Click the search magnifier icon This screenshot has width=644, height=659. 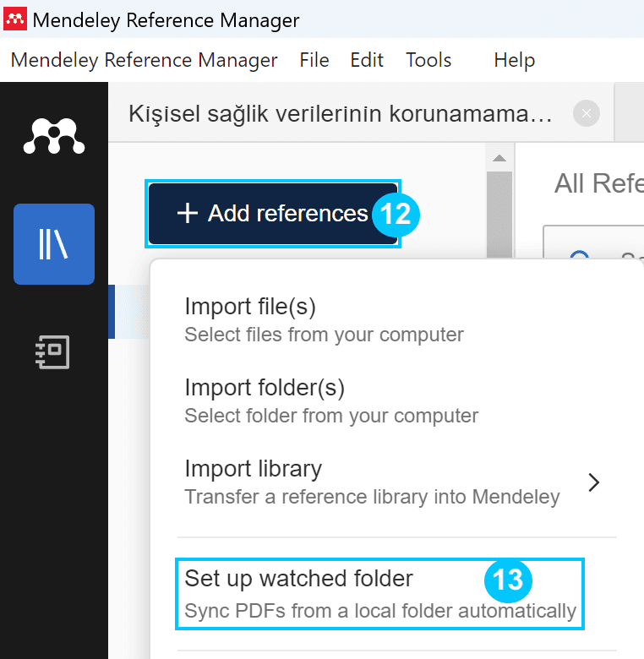click(x=579, y=254)
